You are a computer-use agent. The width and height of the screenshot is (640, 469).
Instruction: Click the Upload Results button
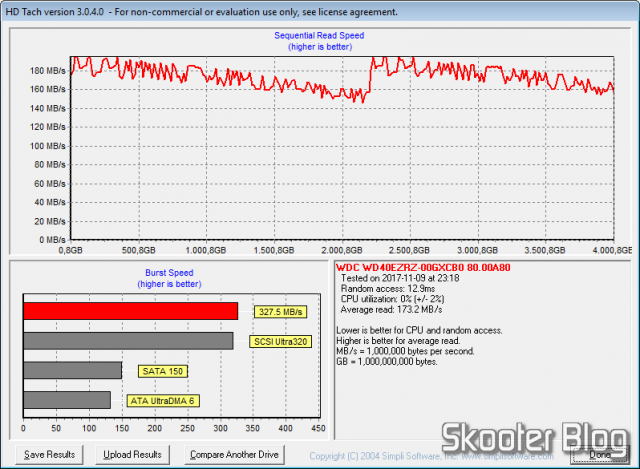pos(132,455)
